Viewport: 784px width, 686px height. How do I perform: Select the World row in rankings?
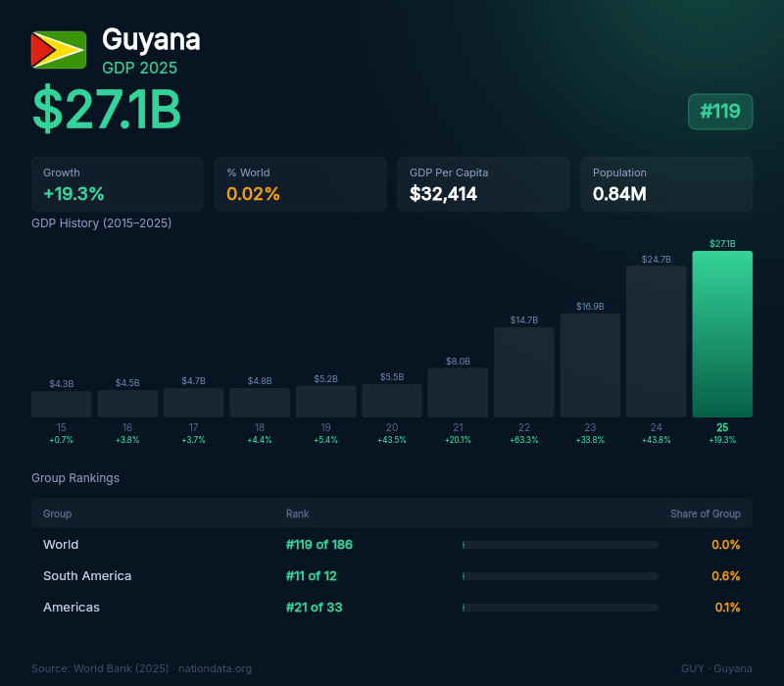[392, 545]
